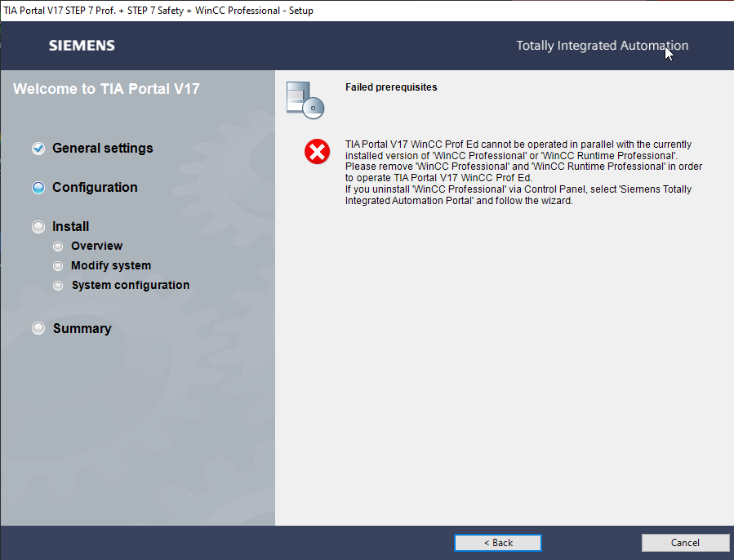
Task: Click the computer and disc setup icon
Action: coord(305,100)
